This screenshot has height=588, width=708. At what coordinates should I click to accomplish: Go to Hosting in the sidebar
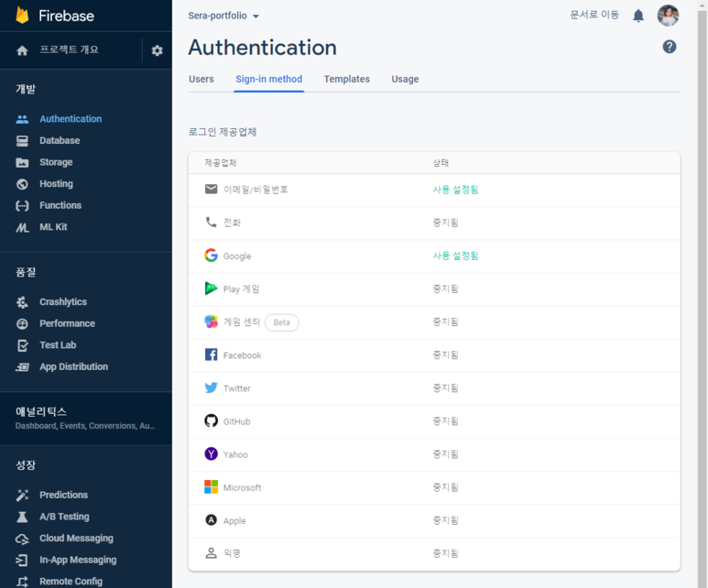point(56,184)
